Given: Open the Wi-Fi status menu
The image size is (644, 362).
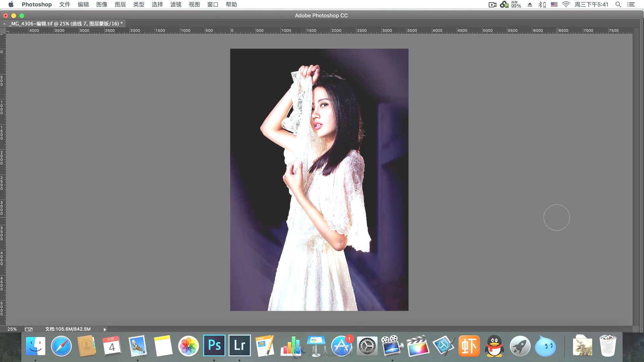Looking at the screenshot, I should coord(566,4).
